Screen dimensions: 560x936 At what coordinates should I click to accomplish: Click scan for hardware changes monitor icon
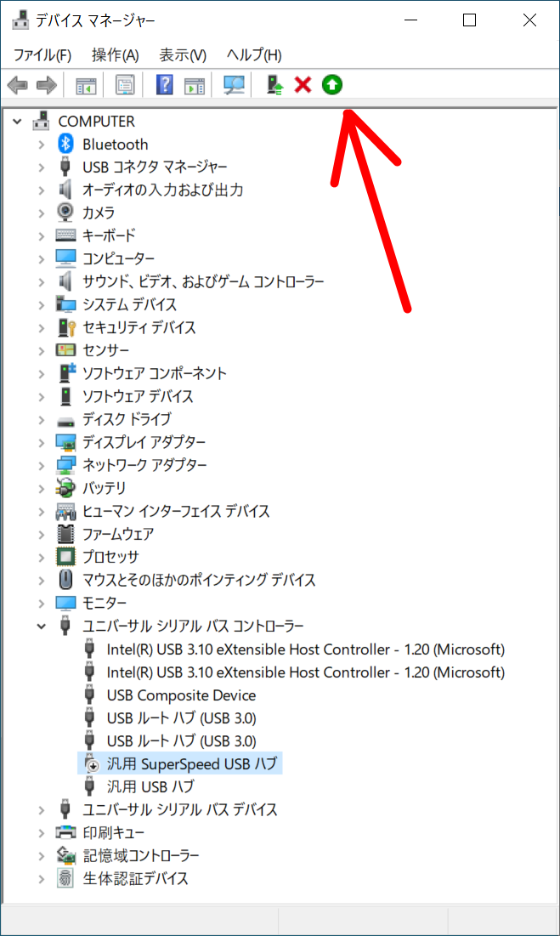[x=233, y=85]
